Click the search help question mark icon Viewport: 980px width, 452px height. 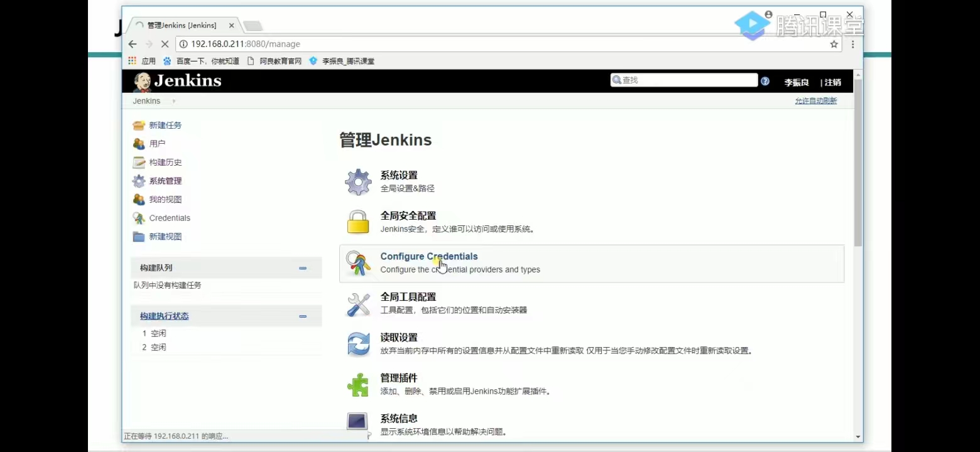[x=765, y=81]
